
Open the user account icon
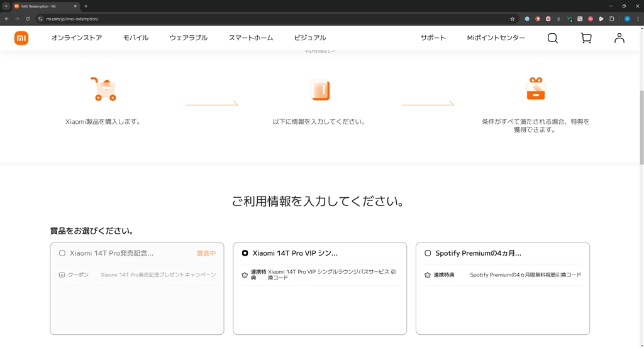[x=619, y=38]
